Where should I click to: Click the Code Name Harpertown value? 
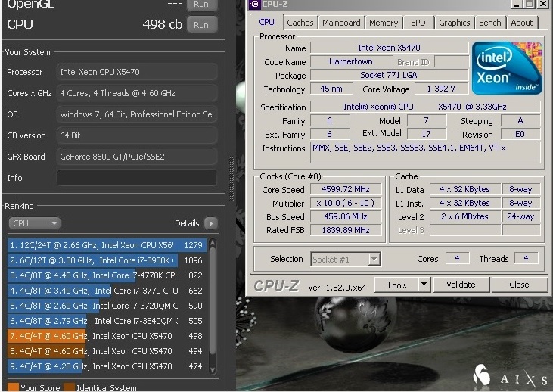[x=351, y=61]
